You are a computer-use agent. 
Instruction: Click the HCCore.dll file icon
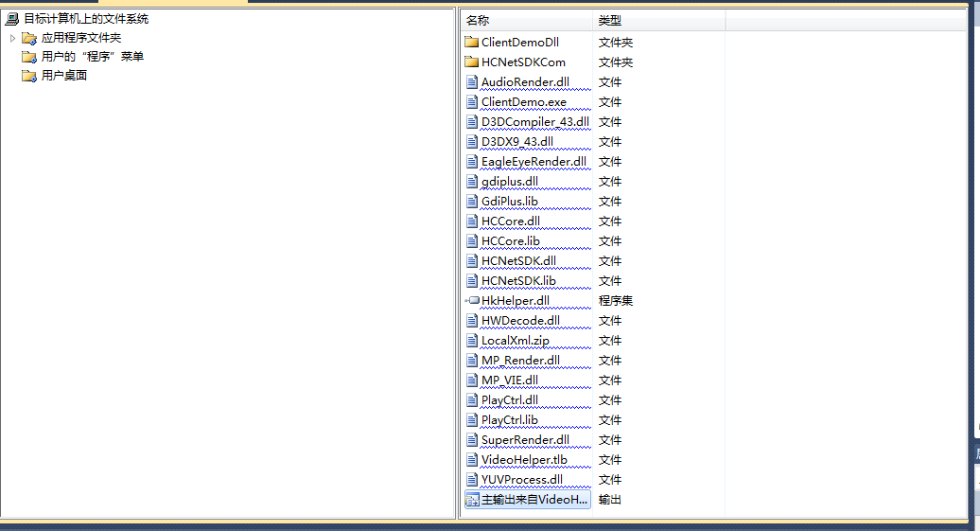[472, 221]
